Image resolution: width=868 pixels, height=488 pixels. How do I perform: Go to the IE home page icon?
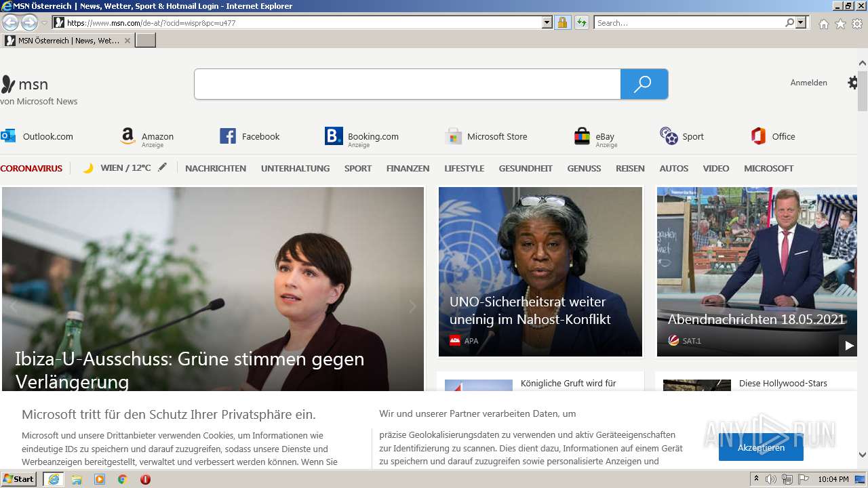[823, 24]
